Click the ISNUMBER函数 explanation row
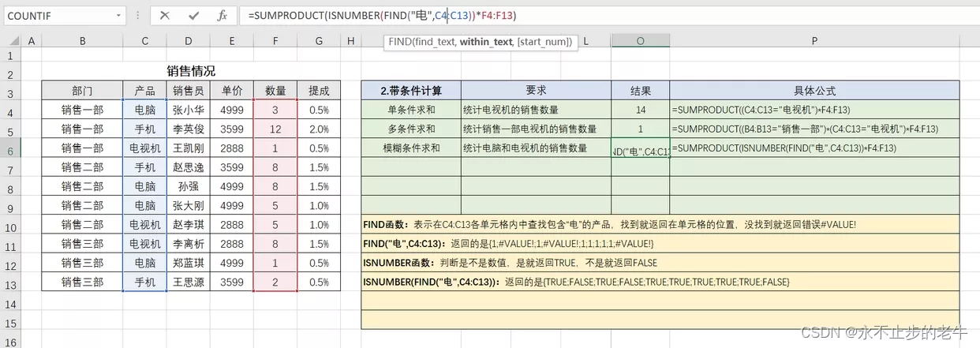This screenshot has width=980, height=348. pyautogui.click(x=660, y=263)
